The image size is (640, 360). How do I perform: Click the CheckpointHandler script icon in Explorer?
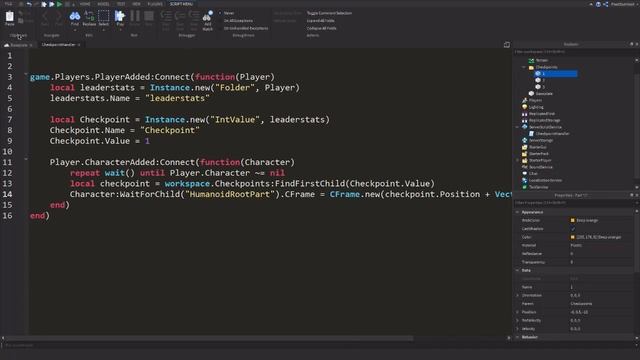tap(531, 133)
